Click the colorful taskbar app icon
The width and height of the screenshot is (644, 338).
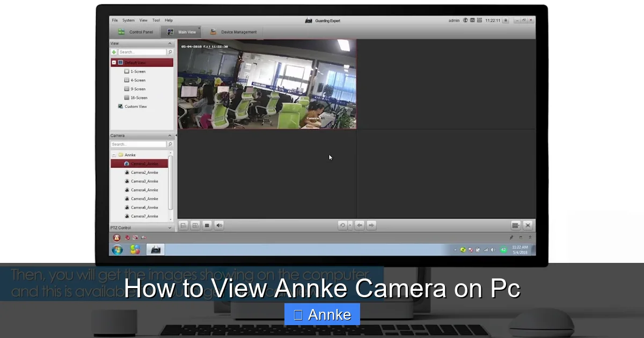[135, 250]
